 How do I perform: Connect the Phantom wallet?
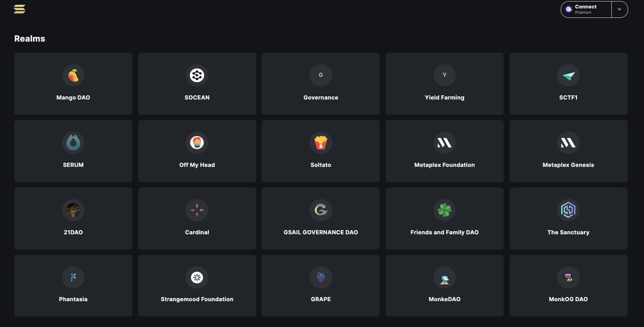pyautogui.click(x=586, y=9)
